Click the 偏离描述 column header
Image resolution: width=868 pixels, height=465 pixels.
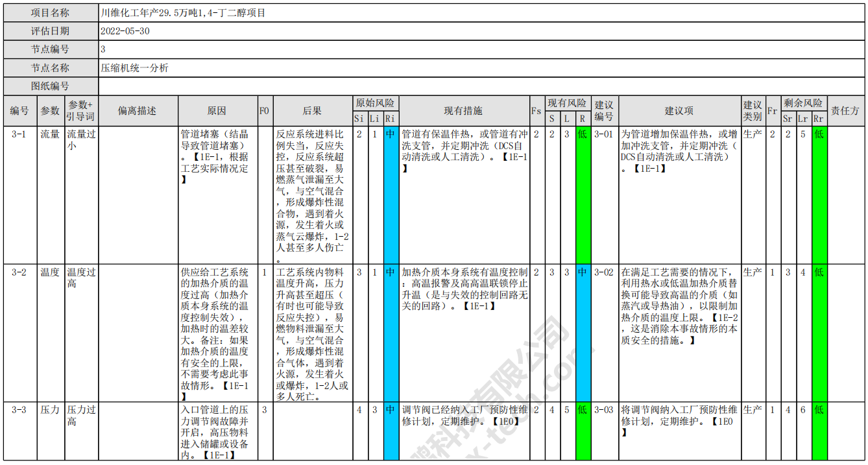(x=138, y=111)
